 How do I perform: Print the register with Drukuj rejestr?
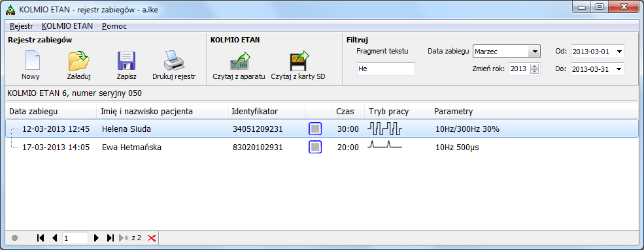click(x=174, y=65)
